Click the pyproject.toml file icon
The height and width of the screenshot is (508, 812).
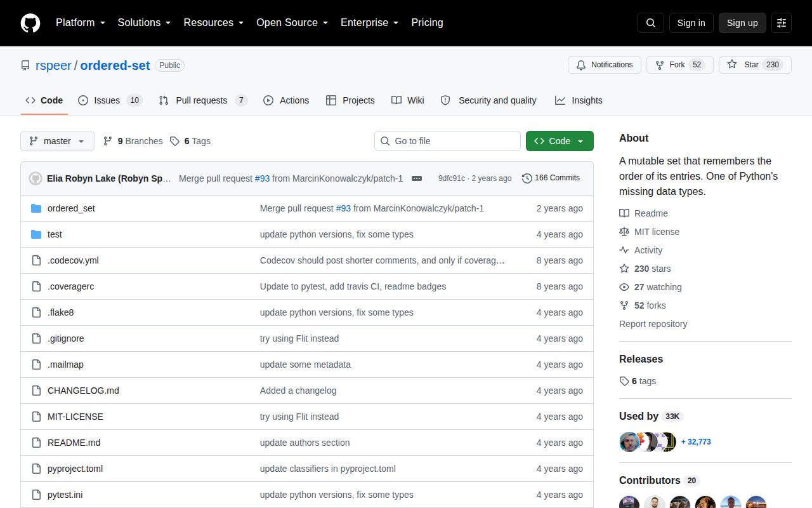coord(36,469)
